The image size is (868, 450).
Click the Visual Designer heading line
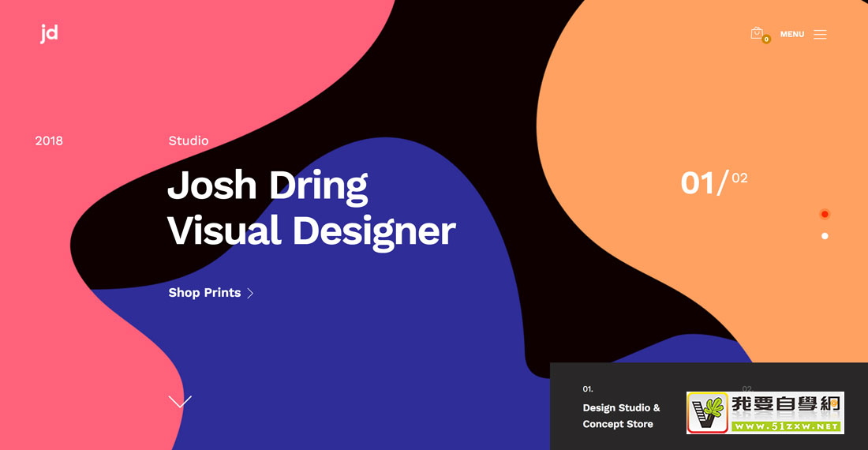coord(311,231)
